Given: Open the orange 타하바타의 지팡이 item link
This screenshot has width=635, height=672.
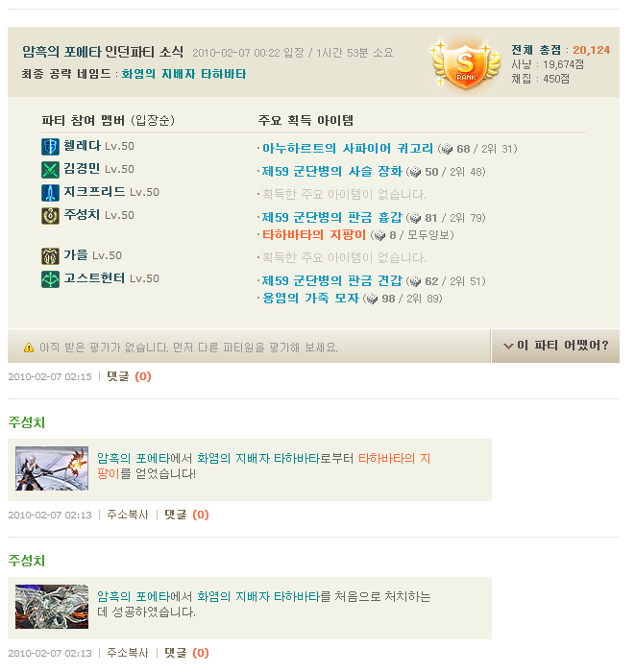Looking at the screenshot, I should click(x=314, y=235).
